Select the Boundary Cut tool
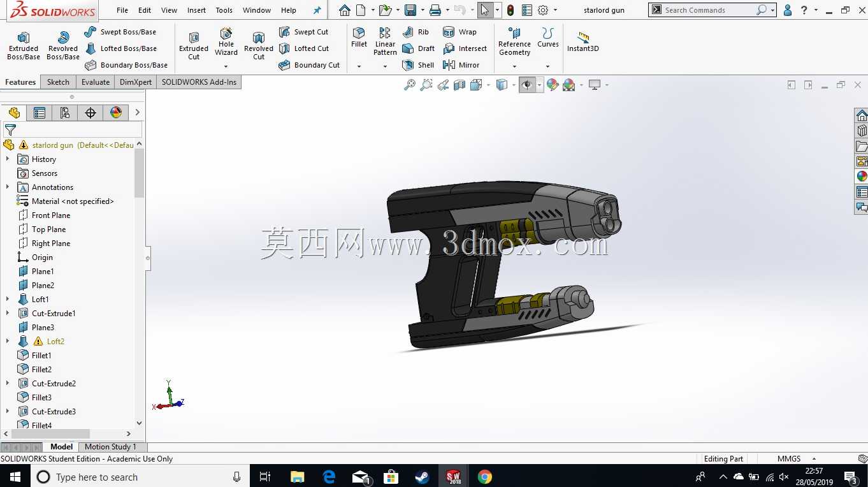 (x=309, y=65)
